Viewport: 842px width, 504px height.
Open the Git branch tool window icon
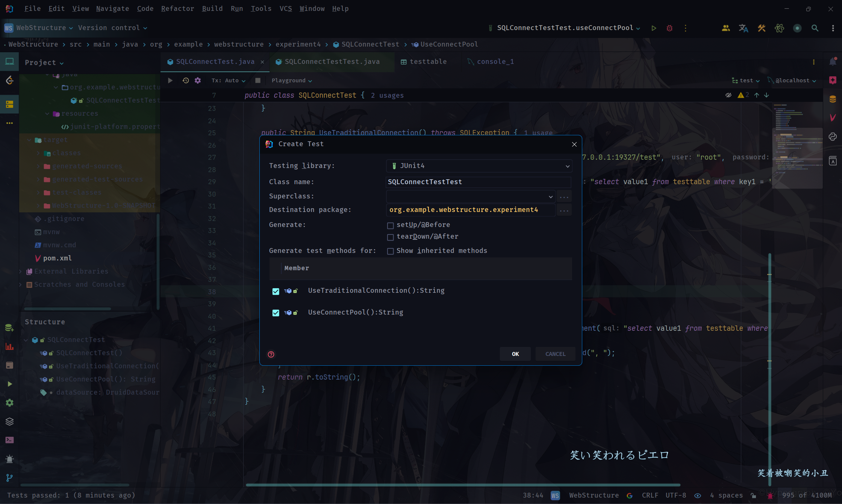coord(10,478)
